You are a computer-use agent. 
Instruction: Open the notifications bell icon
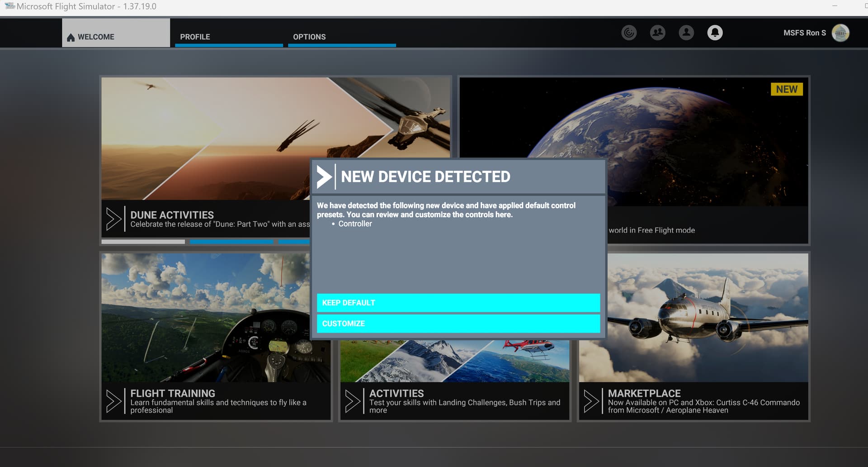tap(714, 33)
